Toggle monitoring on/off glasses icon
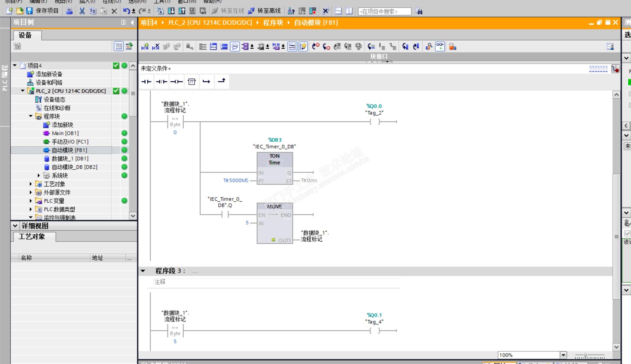This screenshot has height=364, width=631. 440,47
